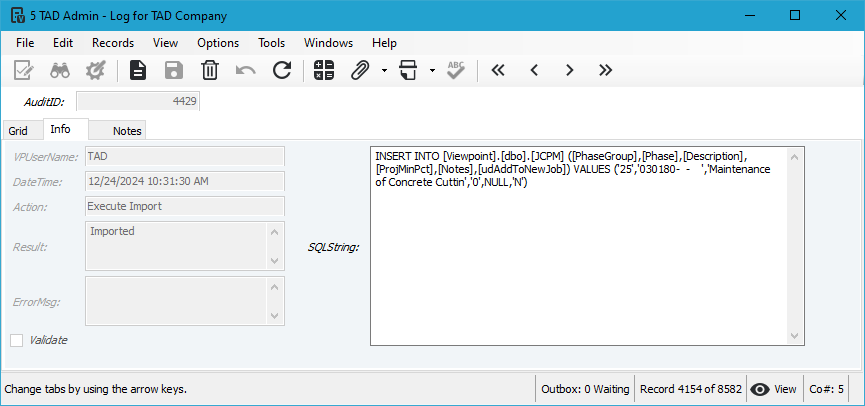This screenshot has height=406, width=865.
Task: Switch to the Notes tab
Action: [117, 131]
